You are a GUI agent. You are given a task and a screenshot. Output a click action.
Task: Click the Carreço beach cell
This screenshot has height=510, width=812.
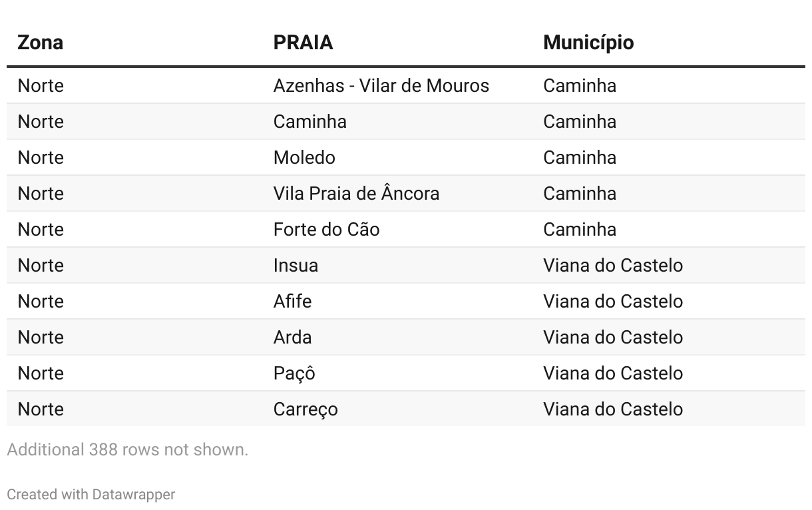(305, 409)
